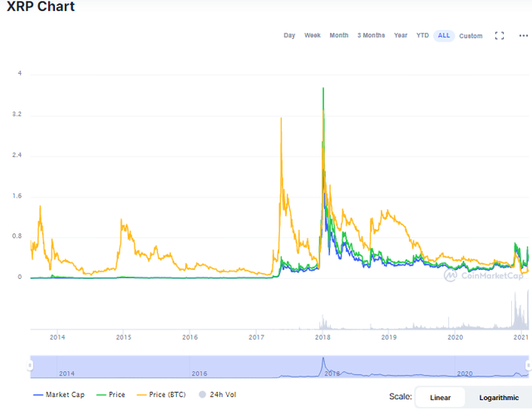Select the Week time range
The width and height of the screenshot is (532, 411).
point(313,35)
